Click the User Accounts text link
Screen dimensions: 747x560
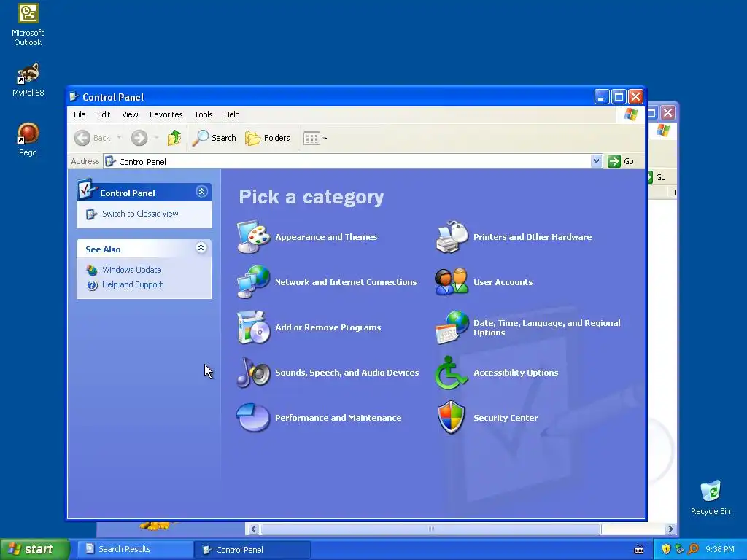tap(503, 282)
